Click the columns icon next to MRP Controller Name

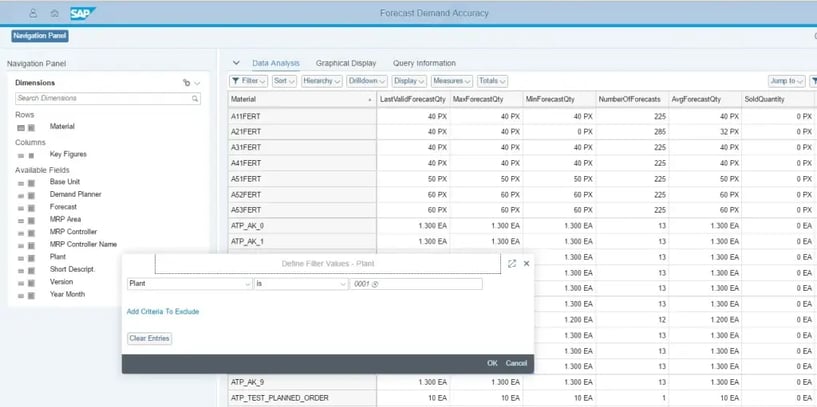[x=31, y=245]
